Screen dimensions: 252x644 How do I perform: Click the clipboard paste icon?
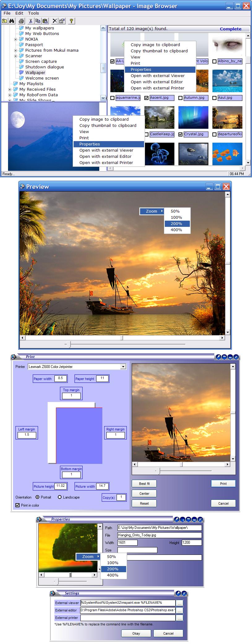[x=45, y=21]
